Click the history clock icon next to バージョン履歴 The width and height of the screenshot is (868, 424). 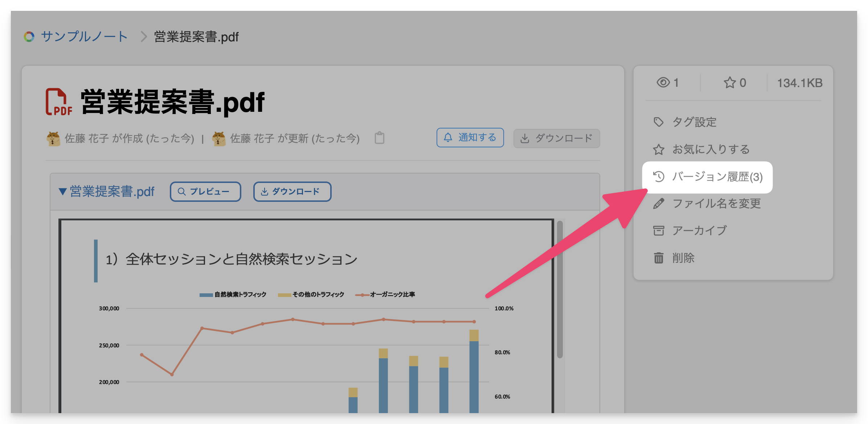tap(659, 176)
